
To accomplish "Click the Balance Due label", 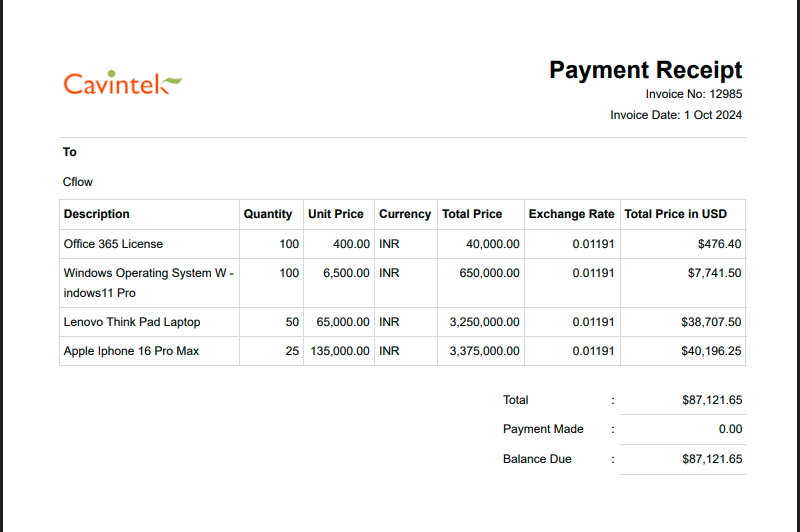I will pyautogui.click(x=537, y=459).
